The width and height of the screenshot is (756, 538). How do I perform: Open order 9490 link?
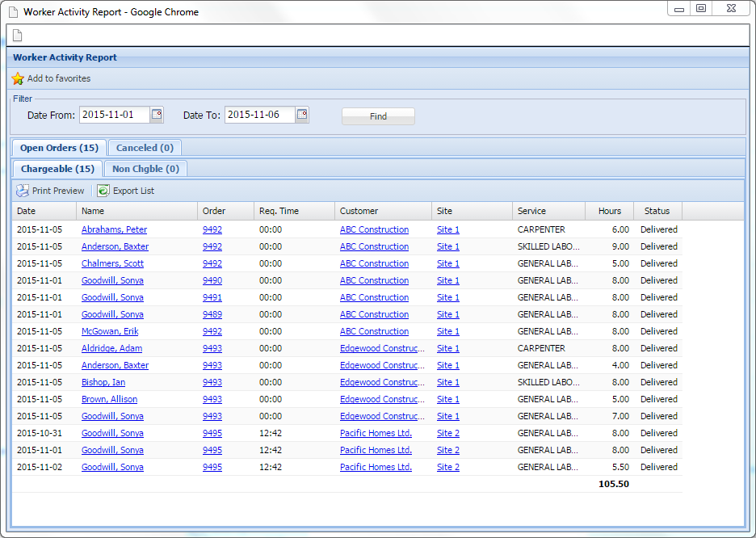(212, 280)
